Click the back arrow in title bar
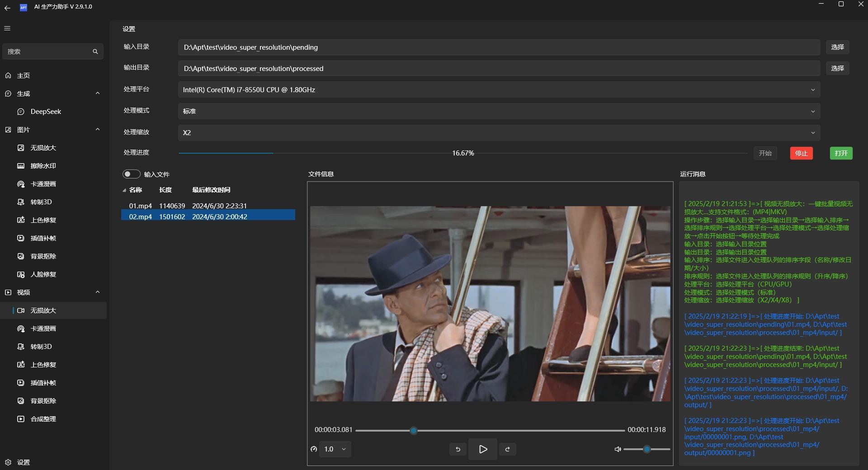This screenshot has height=470, width=868. coord(7,8)
